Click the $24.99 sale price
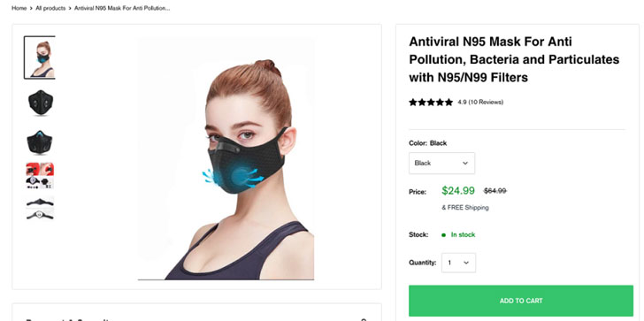This screenshot has height=321, width=644. tap(458, 190)
